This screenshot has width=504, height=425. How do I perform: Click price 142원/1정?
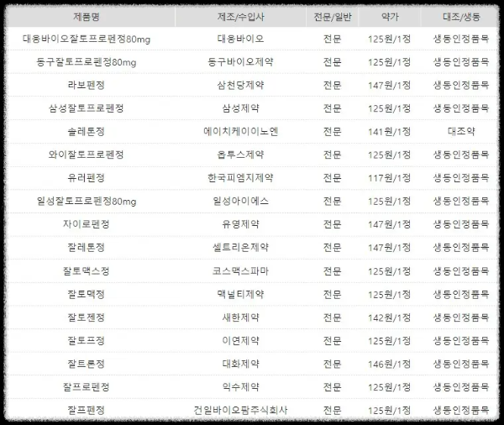click(x=390, y=317)
